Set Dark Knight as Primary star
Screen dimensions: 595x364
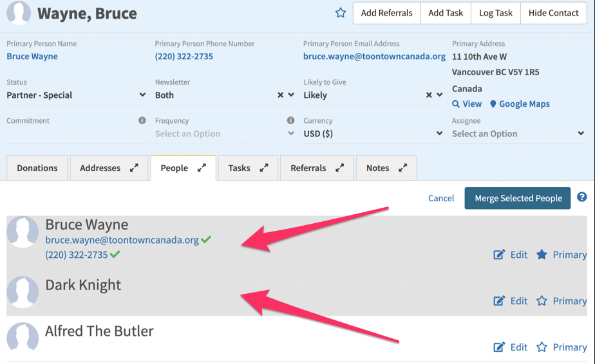(x=542, y=301)
